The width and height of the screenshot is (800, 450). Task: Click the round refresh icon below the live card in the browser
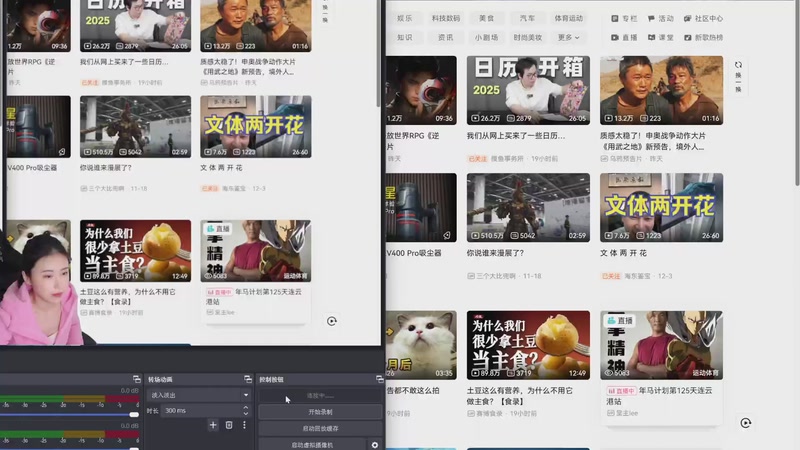[x=745, y=423]
